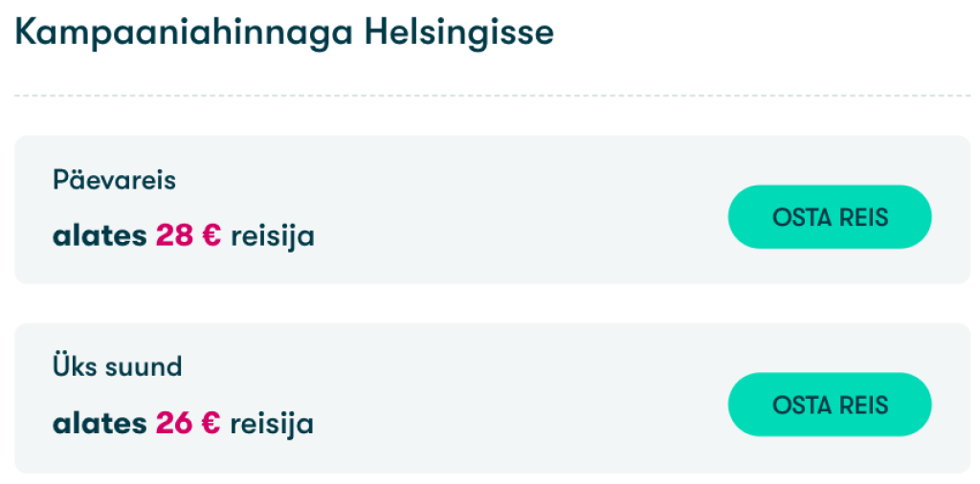
Task: Click the 28 € price
Action: (x=188, y=235)
